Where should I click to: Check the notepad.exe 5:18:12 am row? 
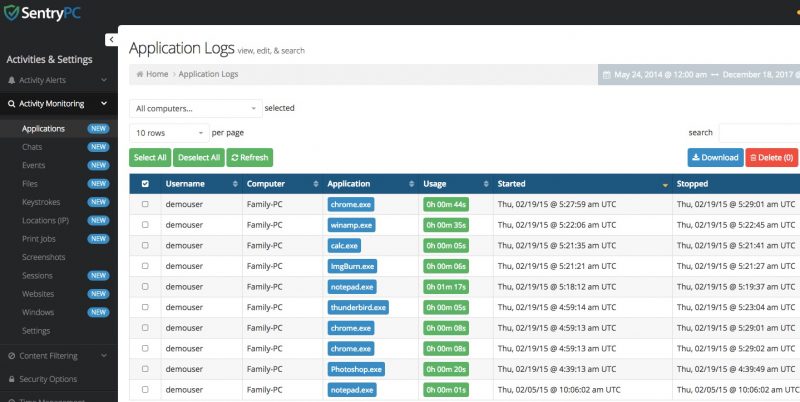coord(145,287)
